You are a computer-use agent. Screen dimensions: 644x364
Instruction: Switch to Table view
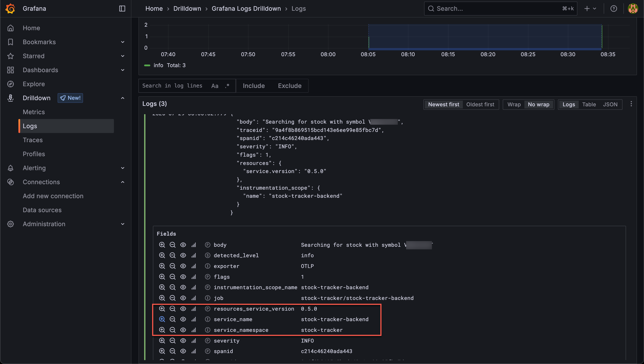coord(589,105)
